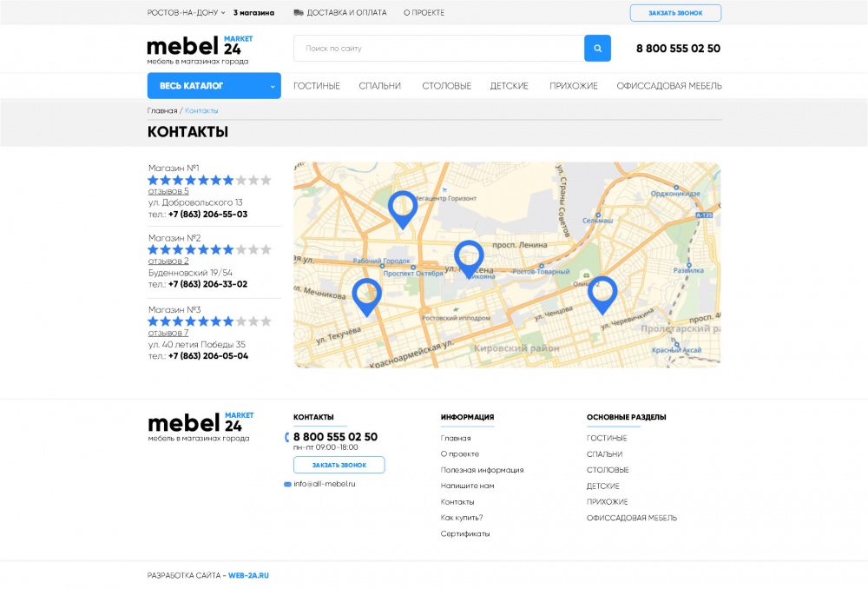Expand the Весь каталог dropdown
Viewport: 868px width, 589px height.
point(214,86)
